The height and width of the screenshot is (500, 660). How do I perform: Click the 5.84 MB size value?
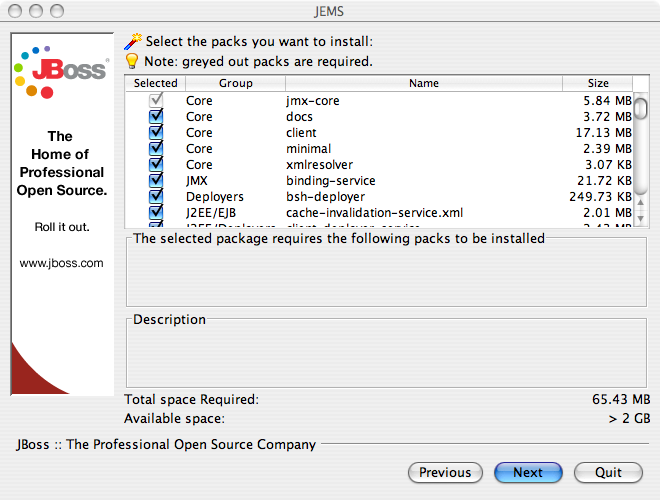[x=607, y=101]
